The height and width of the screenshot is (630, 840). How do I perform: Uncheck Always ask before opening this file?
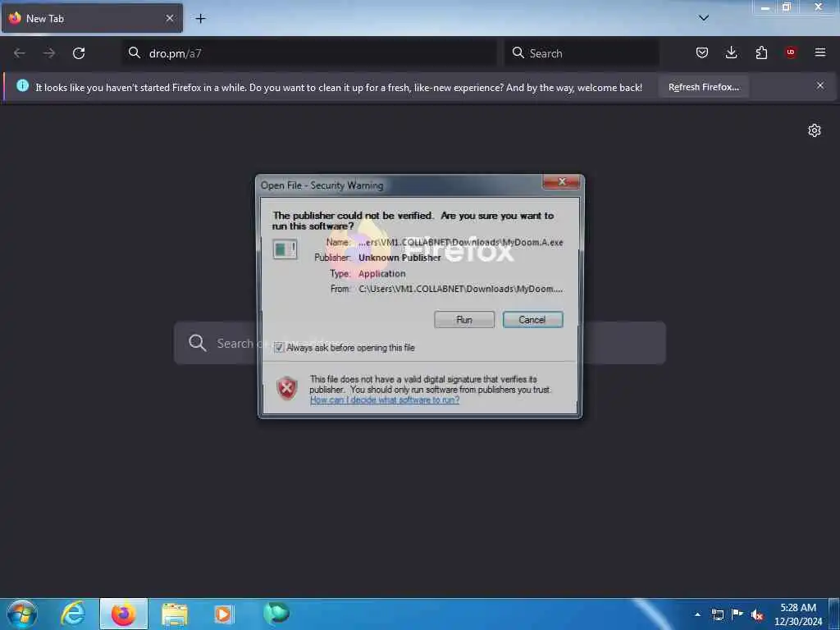279,348
